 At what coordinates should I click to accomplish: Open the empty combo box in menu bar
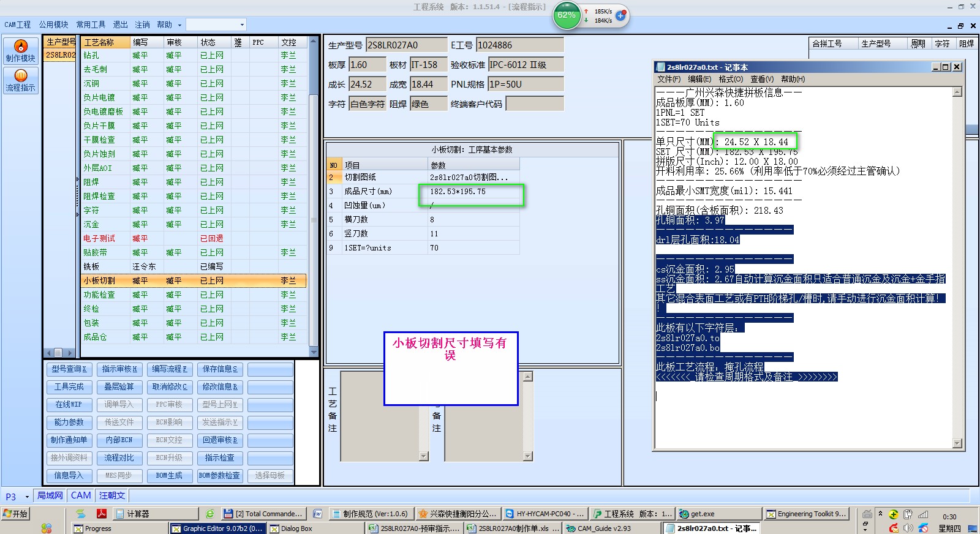pyautogui.click(x=216, y=24)
